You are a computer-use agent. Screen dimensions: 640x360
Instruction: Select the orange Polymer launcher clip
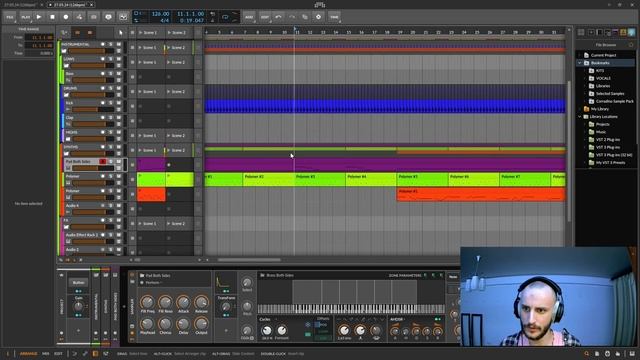(151, 194)
